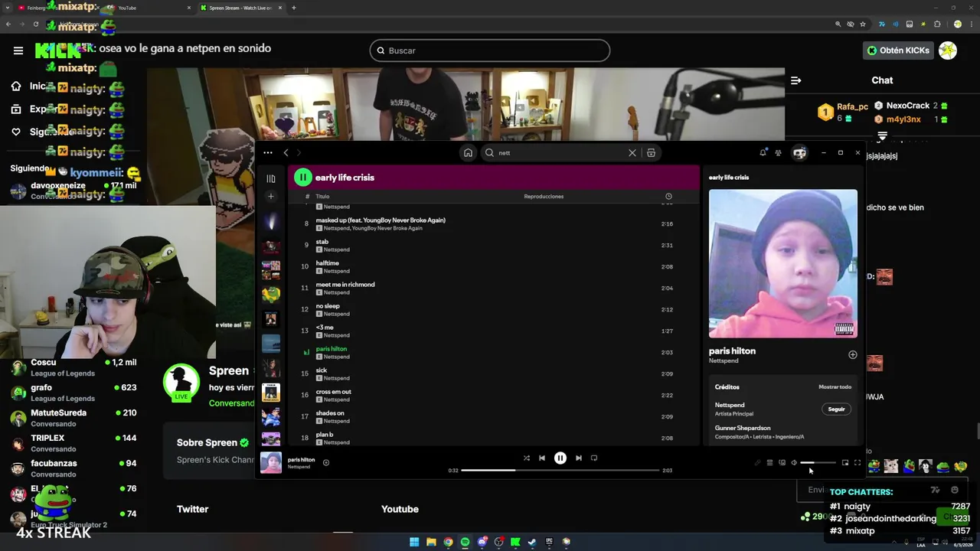Open Spotify connect to device icon

[x=782, y=462]
